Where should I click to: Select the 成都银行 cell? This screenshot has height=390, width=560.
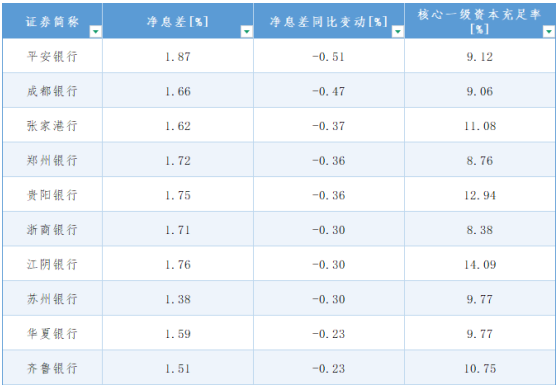tap(52, 91)
